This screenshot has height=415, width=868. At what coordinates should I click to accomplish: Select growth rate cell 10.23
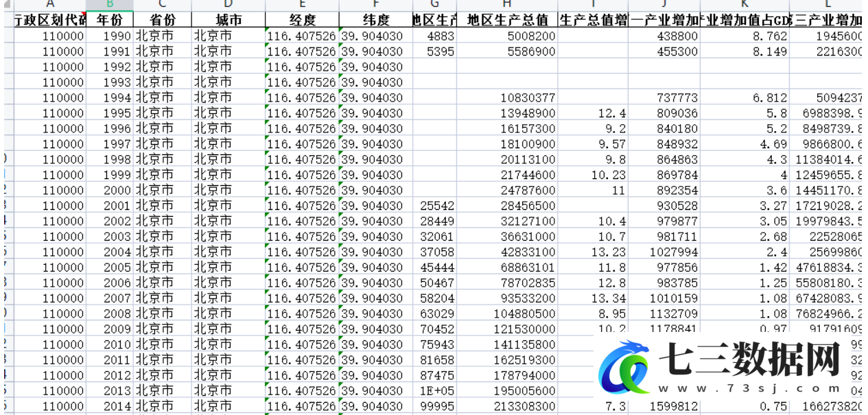(x=593, y=175)
